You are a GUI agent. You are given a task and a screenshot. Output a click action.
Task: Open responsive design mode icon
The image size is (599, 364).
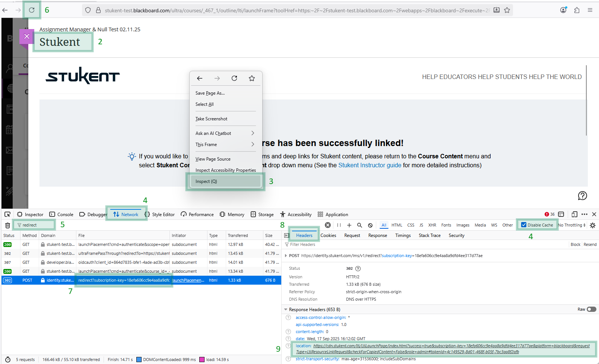point(574,214)
